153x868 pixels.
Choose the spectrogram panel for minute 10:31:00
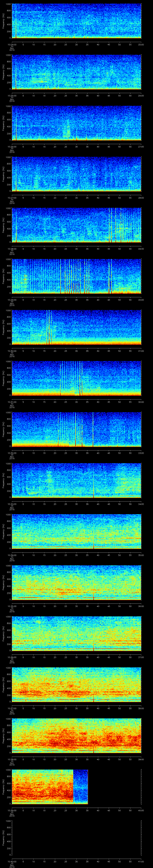point(76,378)
